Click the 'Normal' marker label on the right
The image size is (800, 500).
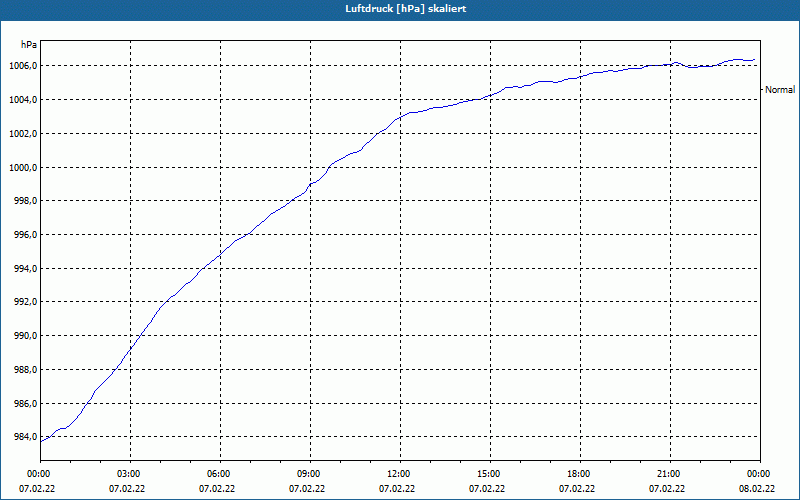tap(780, 90)
